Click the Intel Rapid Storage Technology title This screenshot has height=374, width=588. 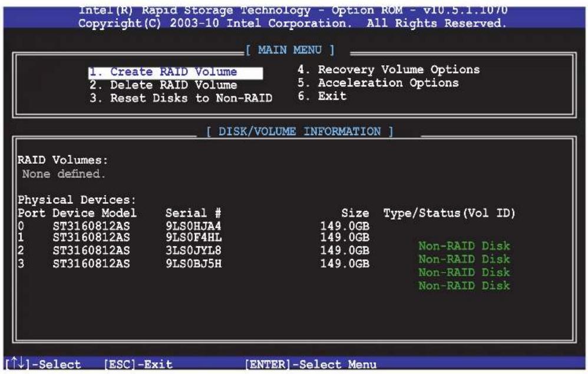point(293,10)
